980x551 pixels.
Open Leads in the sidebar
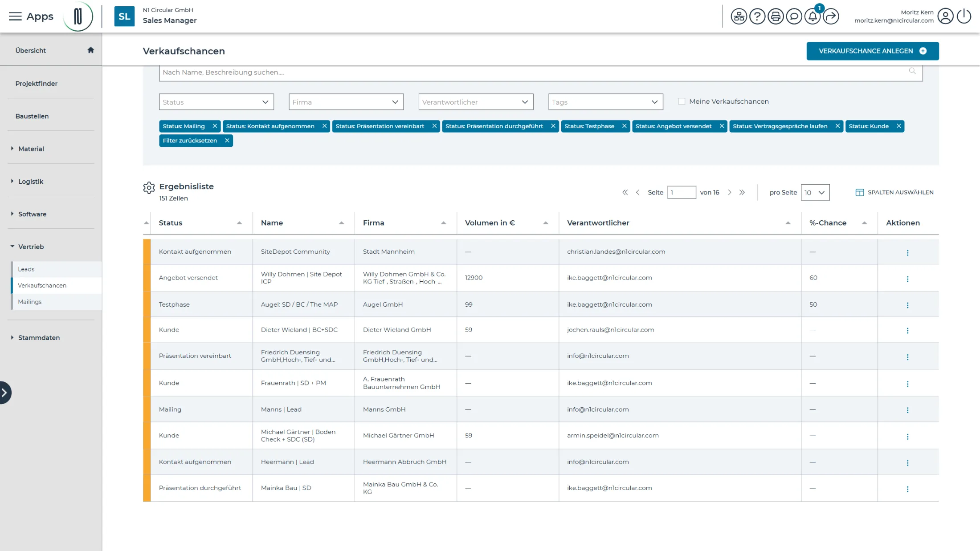[57, 269]
